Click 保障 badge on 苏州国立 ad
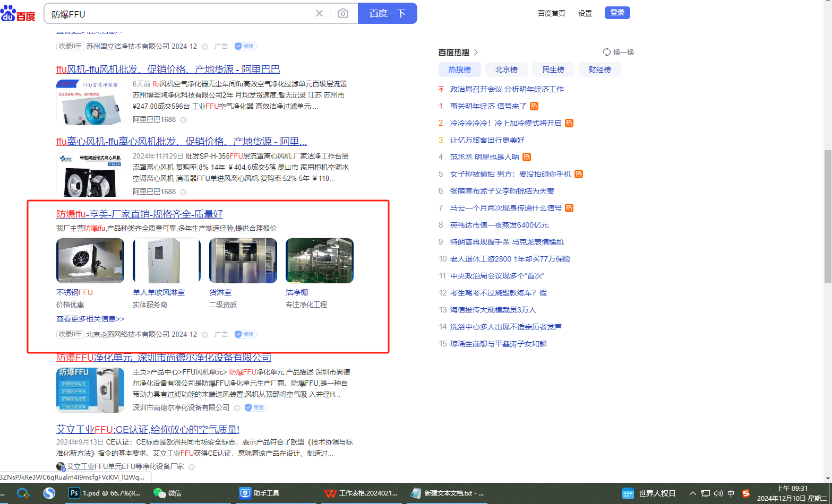Image resolution: width=832 pixels, height=504 pixels. click(245, 46)
